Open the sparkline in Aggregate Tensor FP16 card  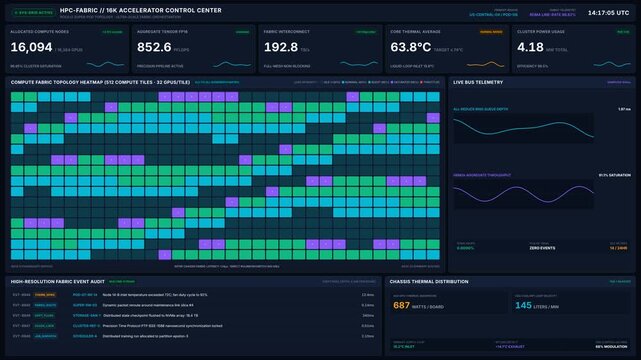(232, 64)
